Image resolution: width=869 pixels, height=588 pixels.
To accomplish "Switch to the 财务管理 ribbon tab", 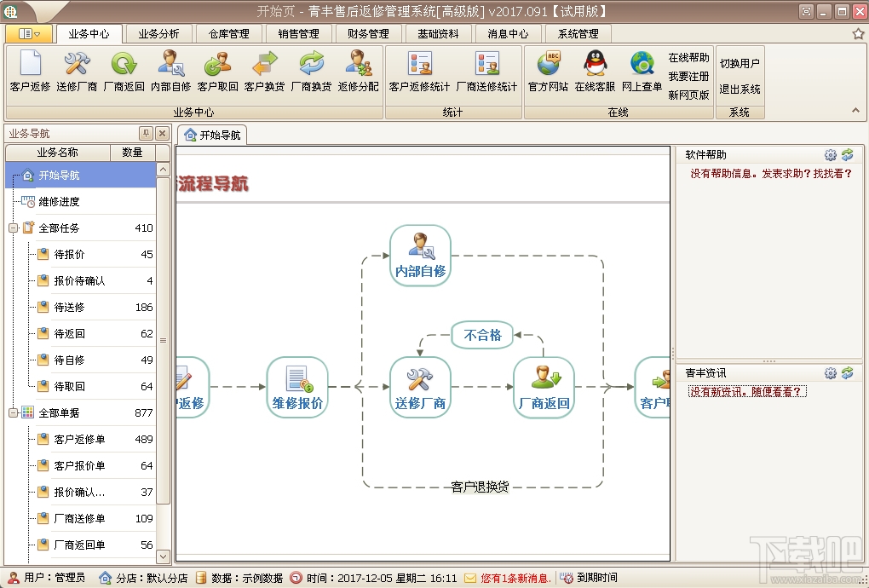I will click(x=368, y=34).
